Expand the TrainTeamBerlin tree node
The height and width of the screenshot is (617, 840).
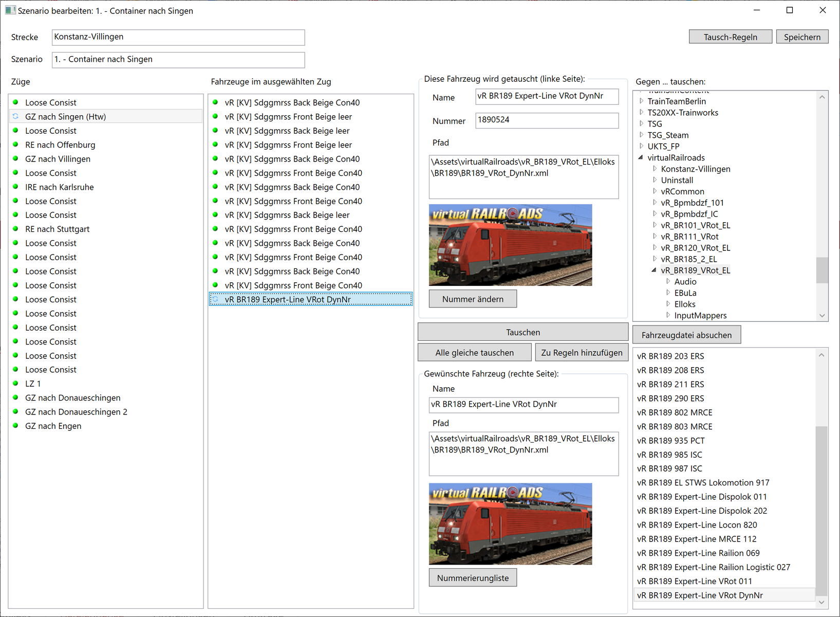(x=641, y=101)
